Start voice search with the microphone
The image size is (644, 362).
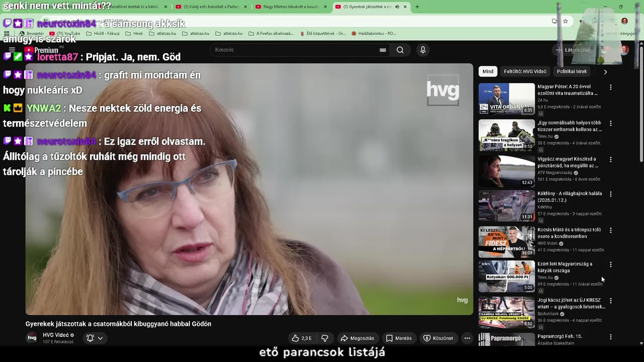tap(423, 50)
